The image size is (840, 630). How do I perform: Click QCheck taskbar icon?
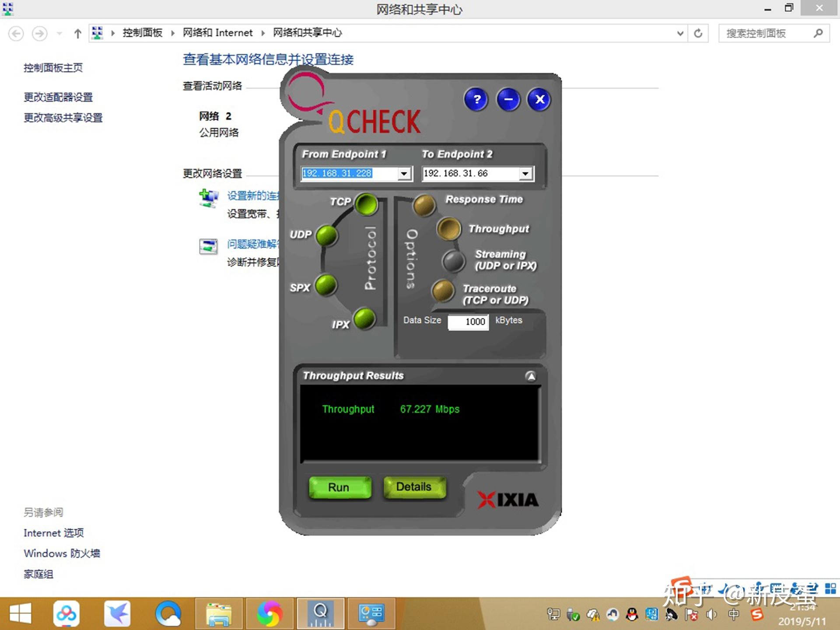(321, 613)
